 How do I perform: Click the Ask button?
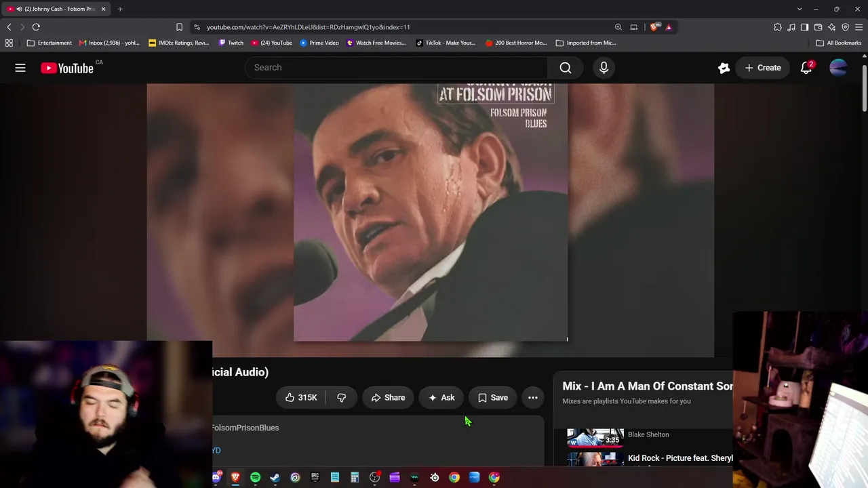[x=441, y=398]
